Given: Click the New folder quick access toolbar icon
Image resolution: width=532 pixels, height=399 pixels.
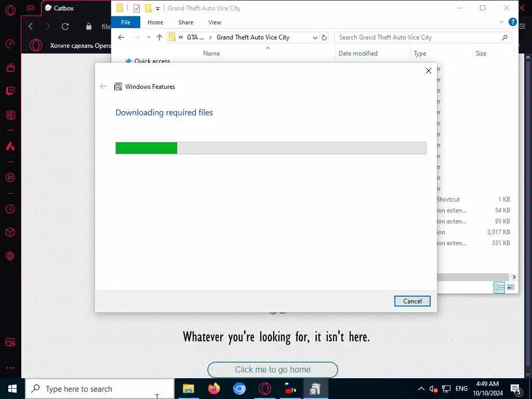Looking at the screenshot, I should coord(148,8).
